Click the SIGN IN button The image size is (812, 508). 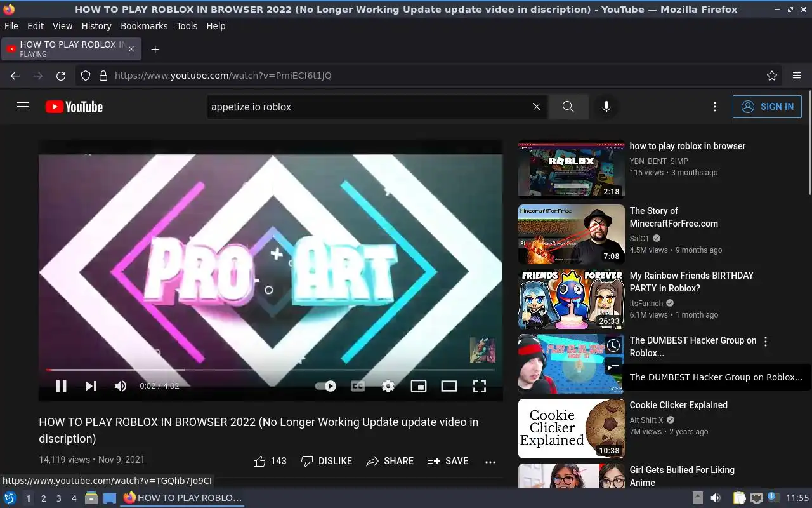[767, 107]
